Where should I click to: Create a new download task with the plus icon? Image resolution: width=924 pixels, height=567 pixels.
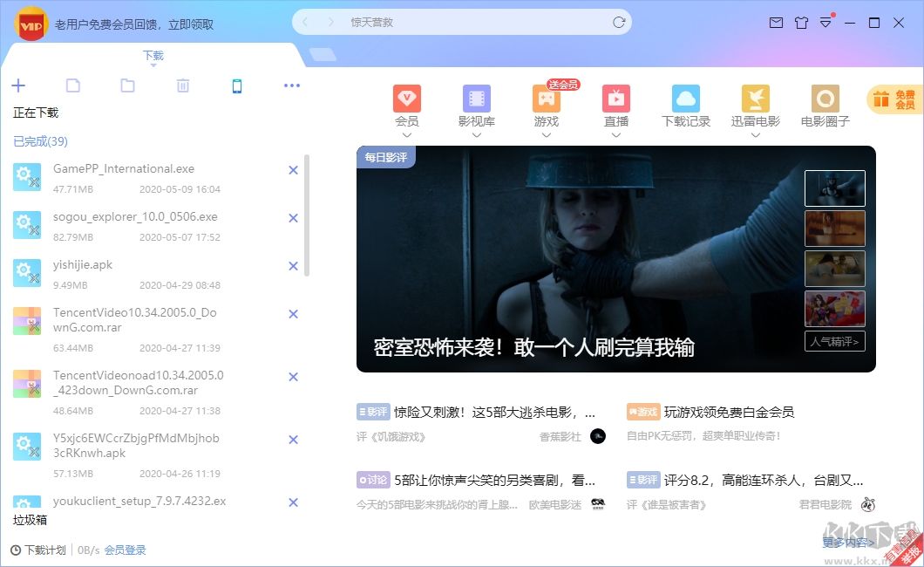point(18,85)
